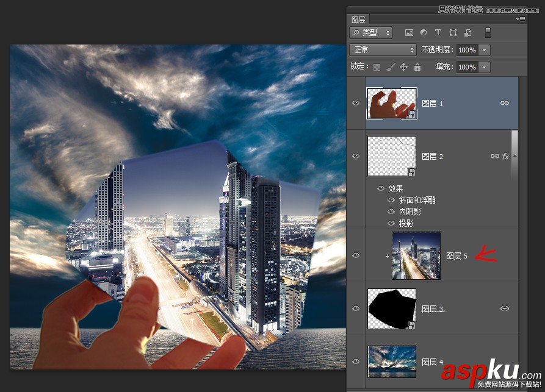The width and height of the screenshot is (545, 392).
Task: Select the adjustment layers filter icon
Action: [x=424, y=32]
